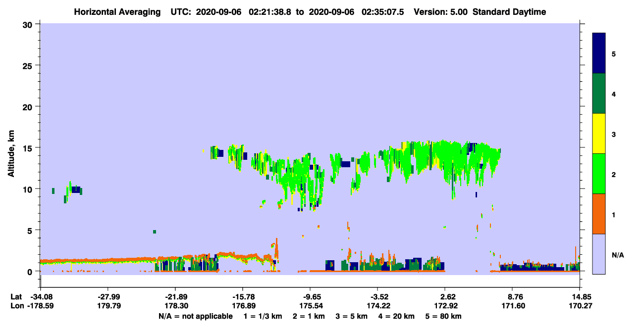Click the legend entry '3 = 5 km'
The height and width of the screenshot is (330, 644).
tap(352, 316)
